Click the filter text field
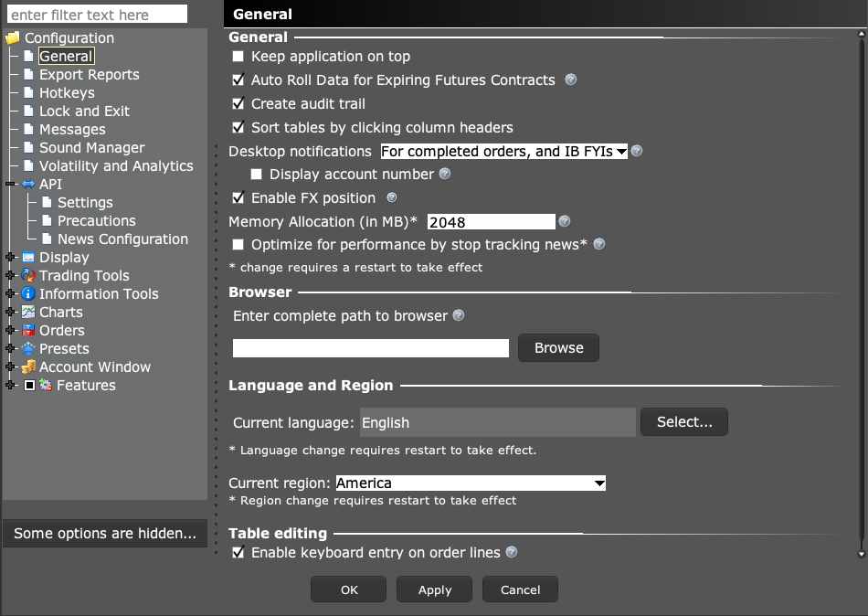The height and width of the screenshot is (616, 868). (98, 15)
